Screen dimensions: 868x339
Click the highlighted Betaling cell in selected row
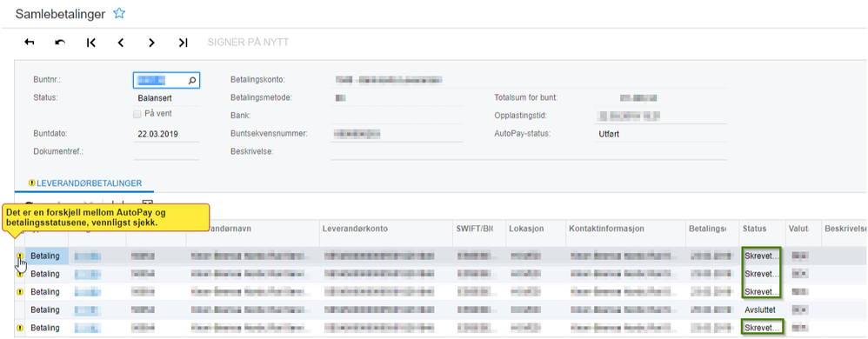(46, 256)
